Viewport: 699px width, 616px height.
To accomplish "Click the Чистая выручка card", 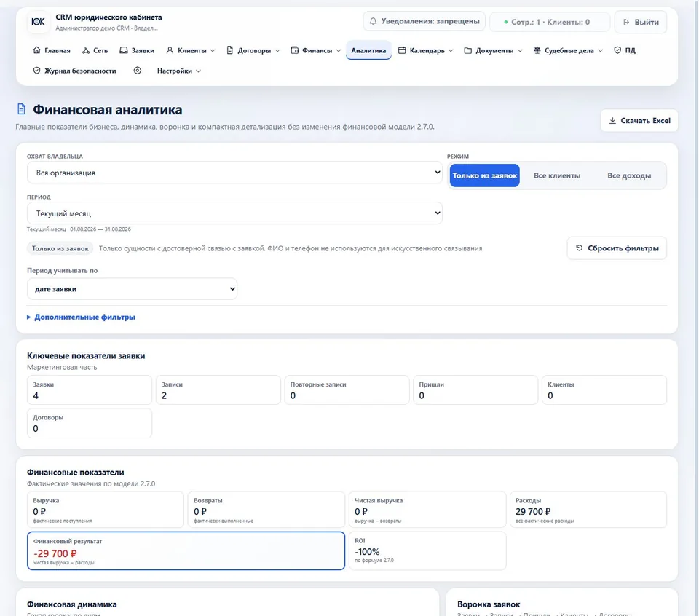I will 427,510.
